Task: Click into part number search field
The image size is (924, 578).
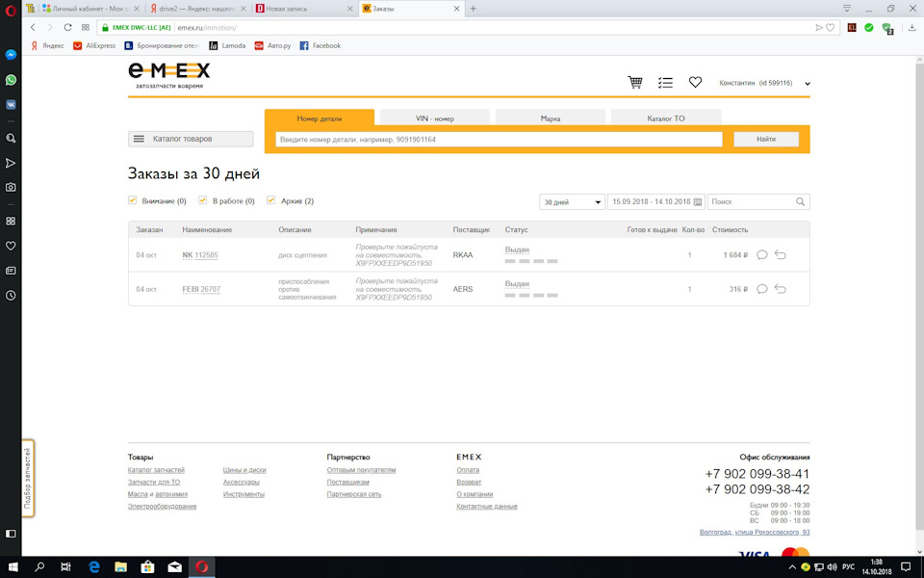Action: pyautogui.click(x=500, y=139)
